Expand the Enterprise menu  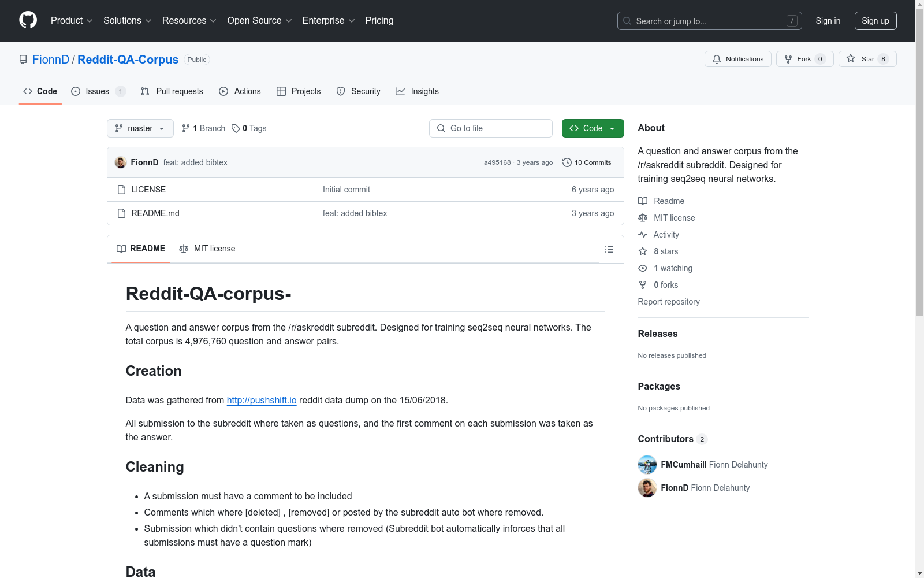click(329, 21)
